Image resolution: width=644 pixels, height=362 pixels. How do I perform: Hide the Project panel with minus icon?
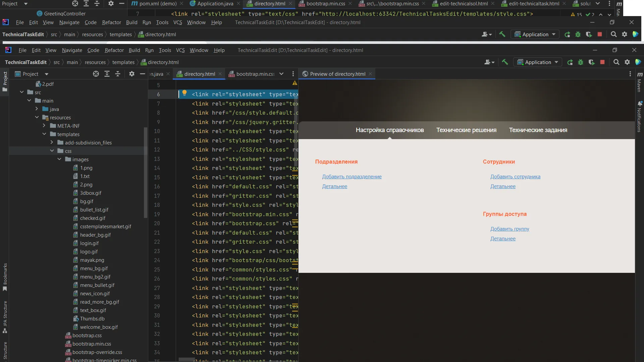(143, 74)
